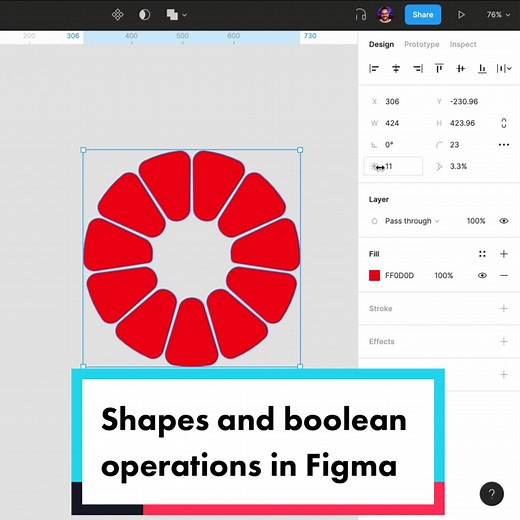This screenshot has width=520, height=520.
Task: Click the ruler marker 306
Action: (73, 36)
